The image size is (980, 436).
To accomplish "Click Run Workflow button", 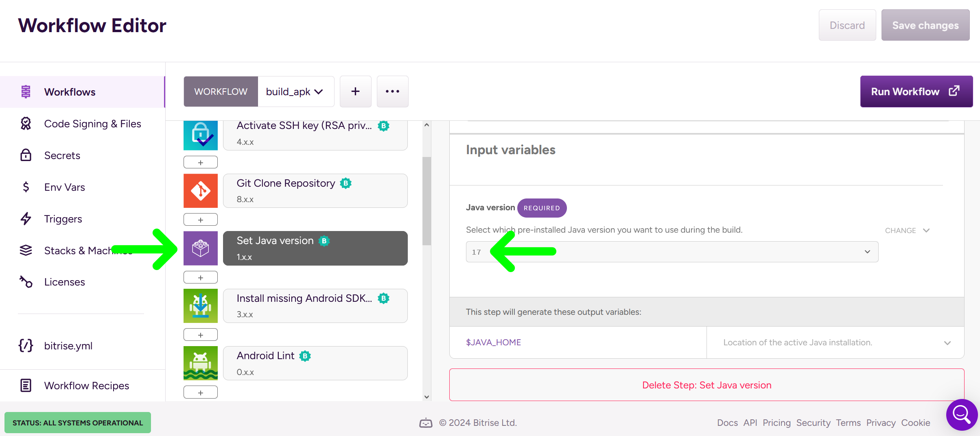I will 916,92.
